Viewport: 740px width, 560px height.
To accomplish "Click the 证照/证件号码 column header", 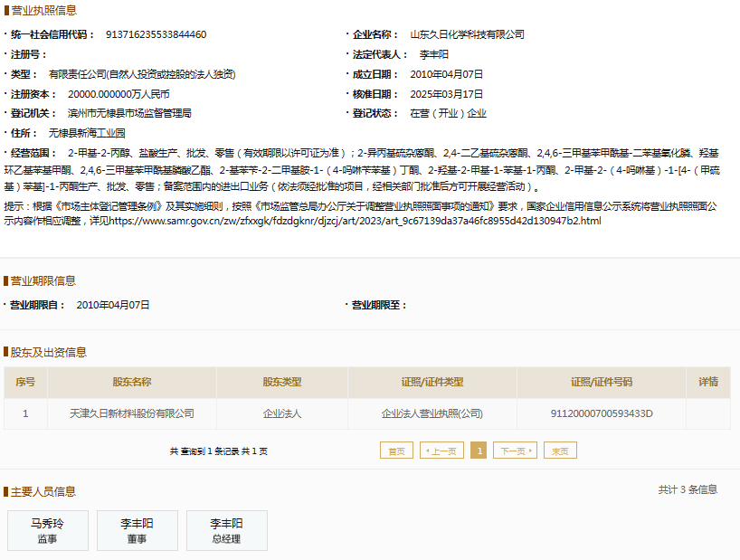I will click(602, 382).
